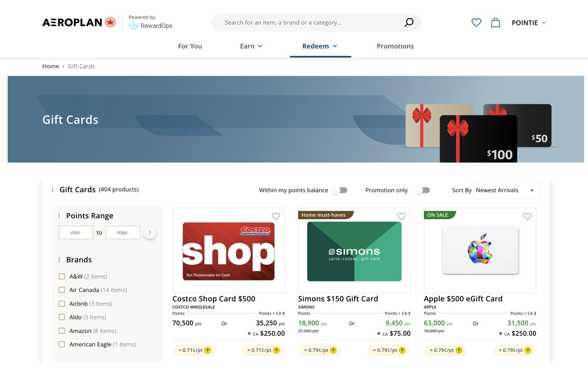Click Simons points plus cash value badge
The image size is (588, 368).
(389, 350)
